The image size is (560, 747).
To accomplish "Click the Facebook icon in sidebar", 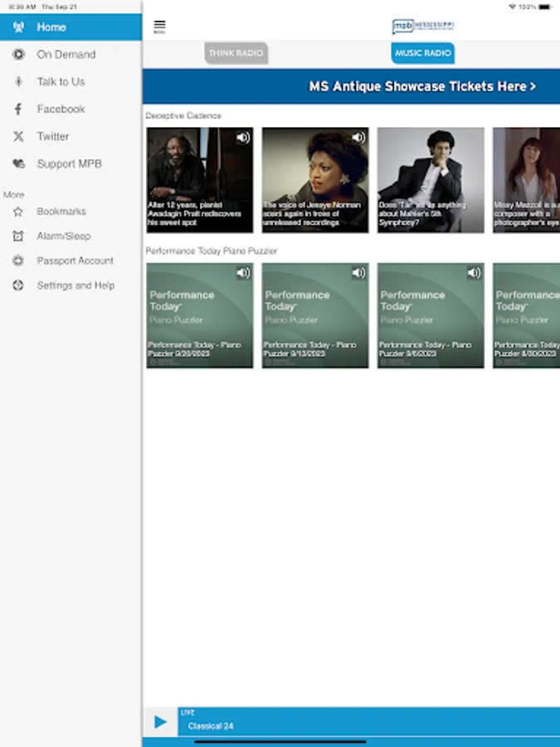I will coord(18,110).
